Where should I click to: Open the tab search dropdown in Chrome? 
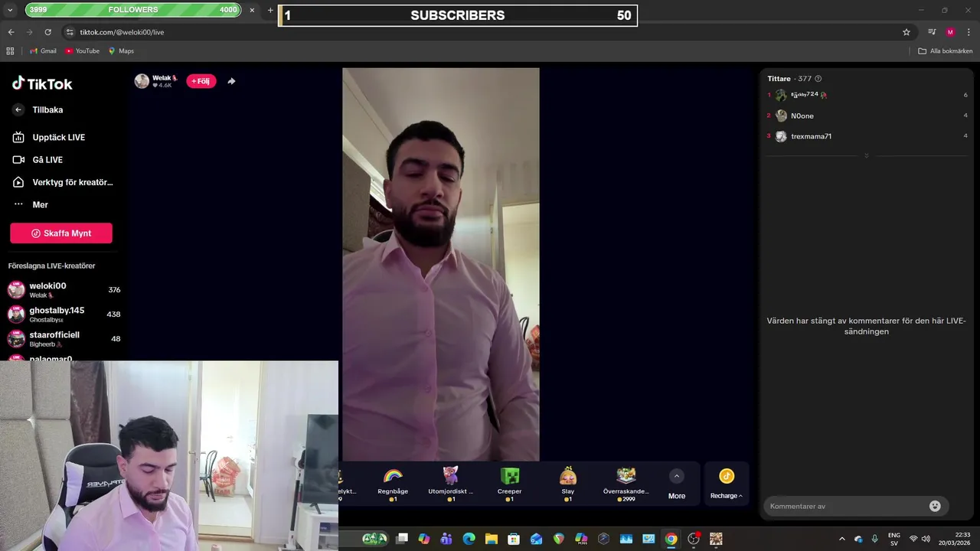point(10,10)
